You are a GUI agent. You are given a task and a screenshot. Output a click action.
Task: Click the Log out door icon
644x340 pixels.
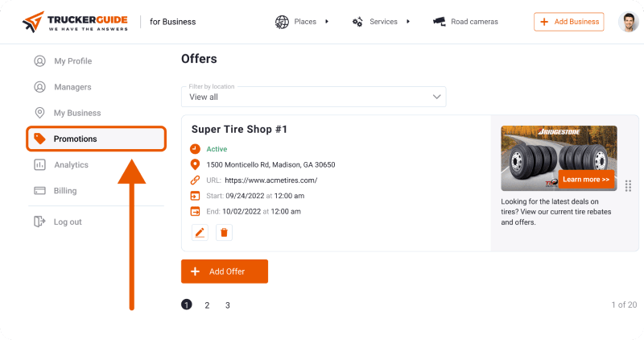coord(39,222)
